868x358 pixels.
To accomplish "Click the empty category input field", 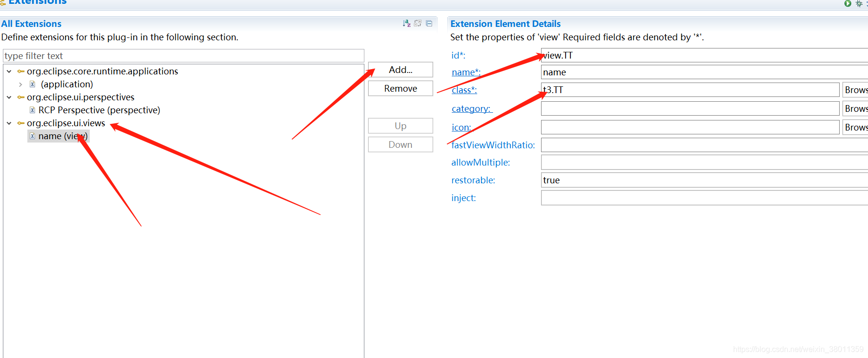I will coord(690,108).
